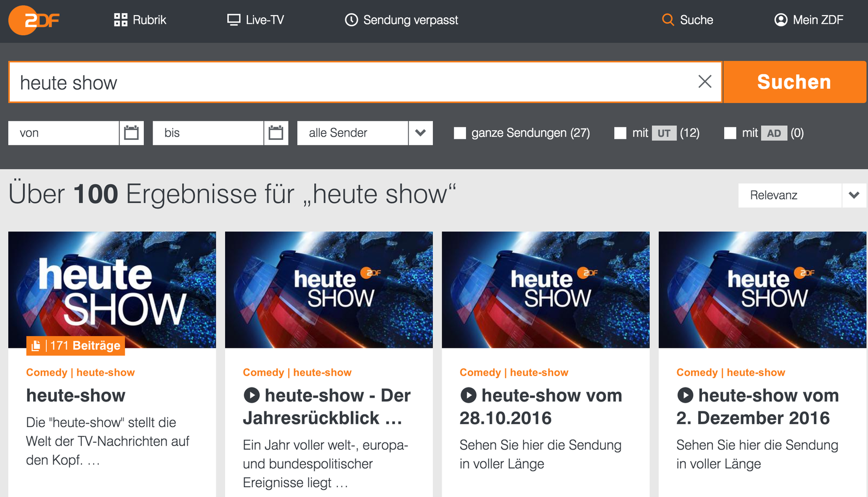Open the heute-show title link
Image resolution: width=868 pixels, height=497 pixels.
[76, 396]
